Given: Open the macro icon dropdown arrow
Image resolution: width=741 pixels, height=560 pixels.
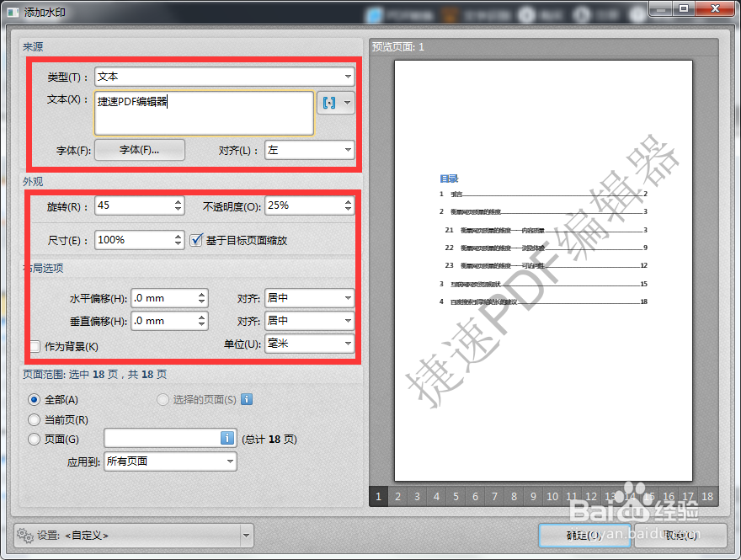Looking at the screenshot, I should [x=347, y=103].
